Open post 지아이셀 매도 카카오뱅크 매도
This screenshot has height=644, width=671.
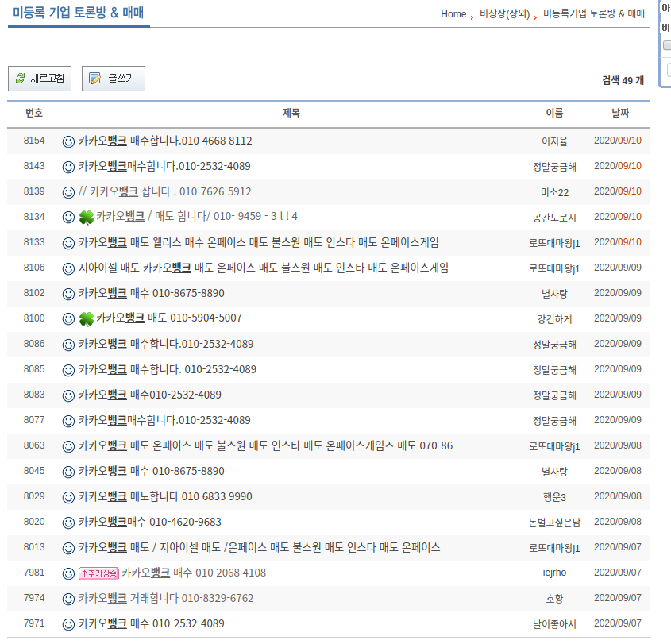[264, 268]
